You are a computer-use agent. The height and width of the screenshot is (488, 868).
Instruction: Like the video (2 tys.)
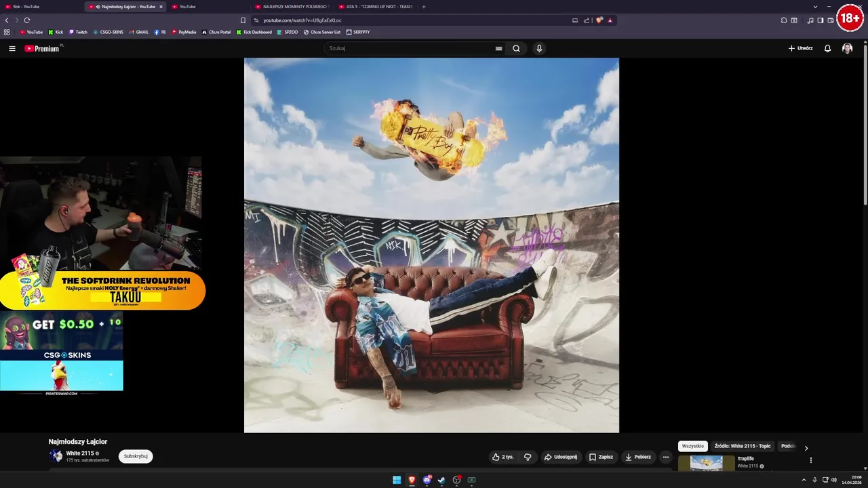tap(503, 457)
